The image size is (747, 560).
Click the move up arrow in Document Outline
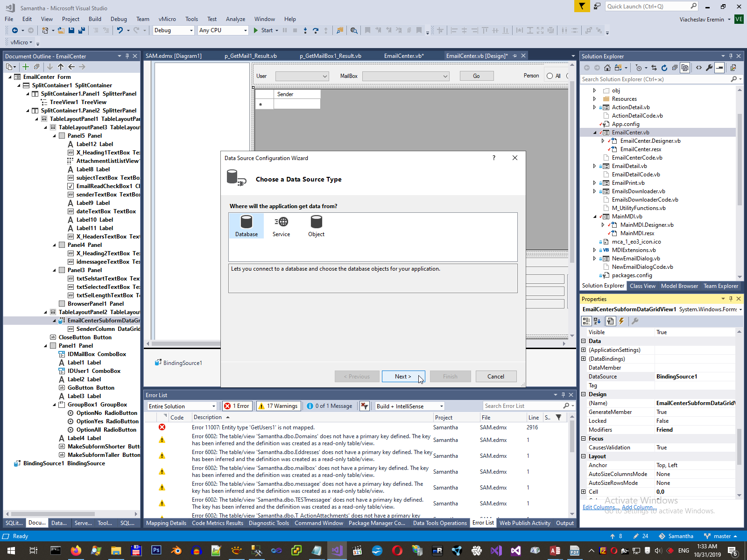(61, 67)
